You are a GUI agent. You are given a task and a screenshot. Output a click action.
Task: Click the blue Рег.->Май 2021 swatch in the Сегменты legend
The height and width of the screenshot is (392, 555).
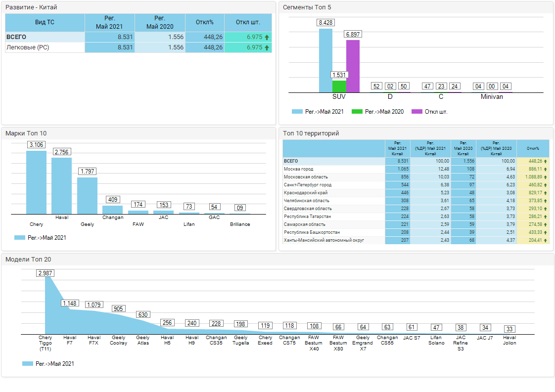coord(297,111)
